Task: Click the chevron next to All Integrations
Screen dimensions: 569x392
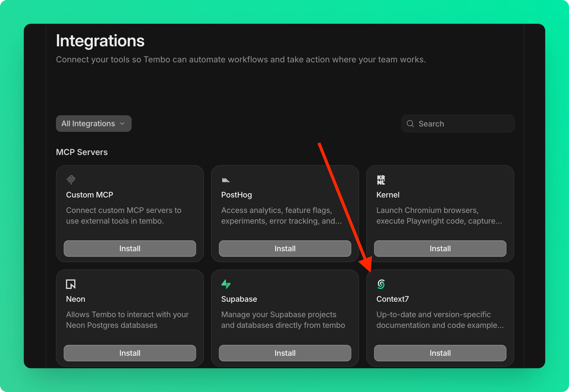Action: [x=122, y=124]
